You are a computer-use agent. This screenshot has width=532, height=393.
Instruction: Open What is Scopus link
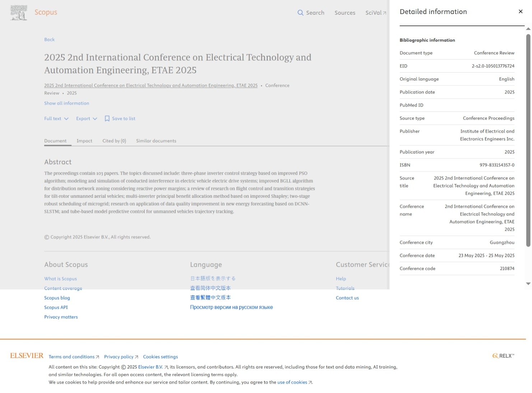[x=61, y=279]
